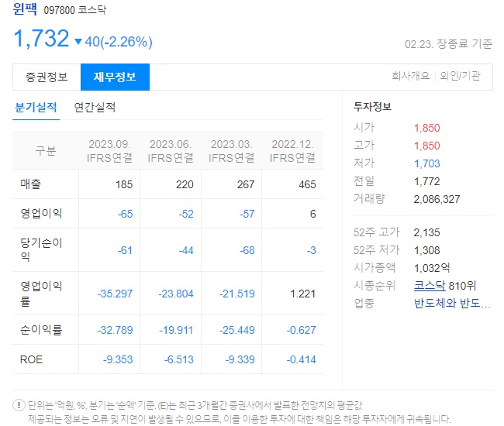Click the 코스닥 market rank link
Screen dimensions: 504x426
(x=430, y=285)
